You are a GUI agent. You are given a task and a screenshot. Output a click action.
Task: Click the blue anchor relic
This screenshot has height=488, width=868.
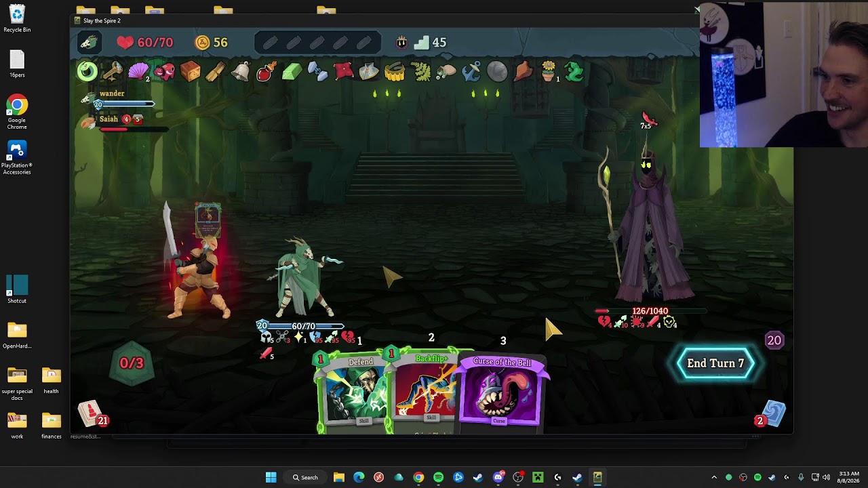pos(471,71)
